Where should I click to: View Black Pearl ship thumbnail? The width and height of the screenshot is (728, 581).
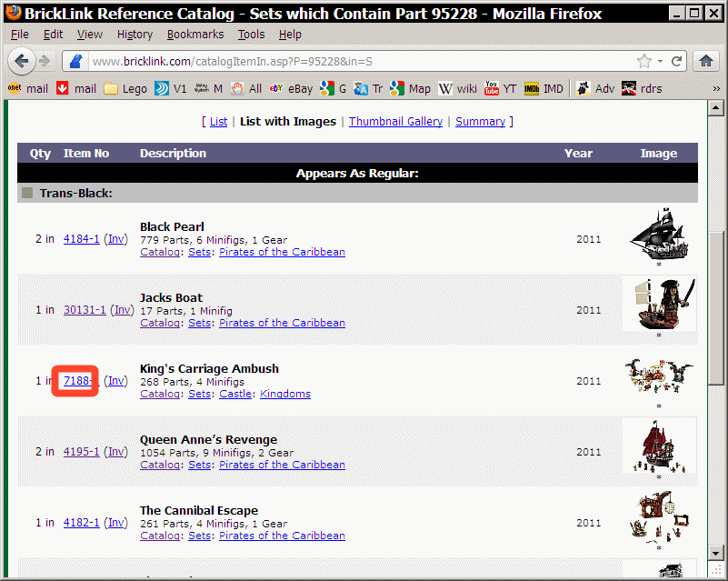tap(659, 234)
